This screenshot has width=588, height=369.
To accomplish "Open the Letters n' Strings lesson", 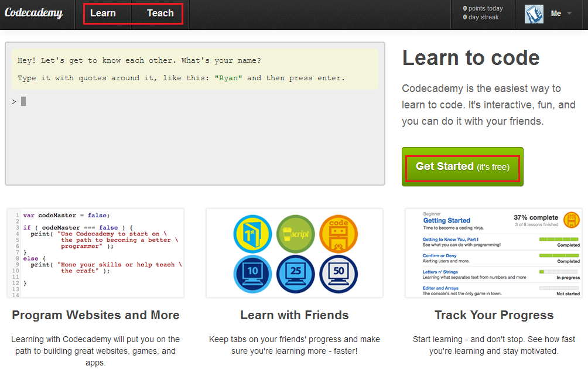I will [x=440, y=272].
